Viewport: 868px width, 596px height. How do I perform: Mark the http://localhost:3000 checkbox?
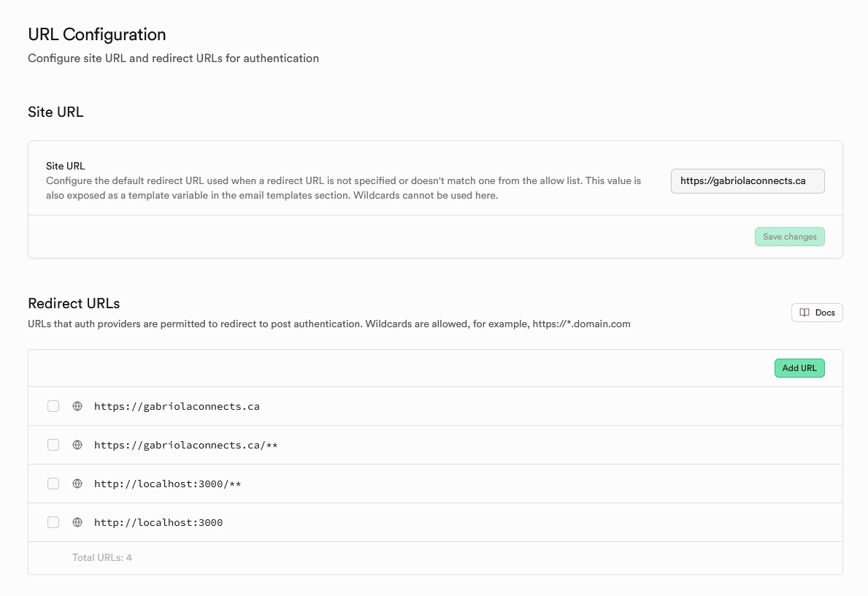click(x=53, y=522)
